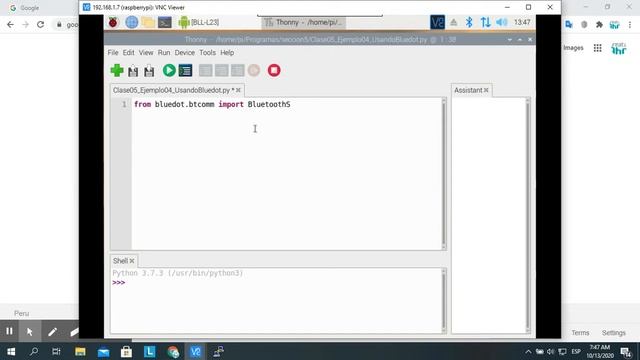Click the Step into toolbar icon
640x360 pixels.
221,71
